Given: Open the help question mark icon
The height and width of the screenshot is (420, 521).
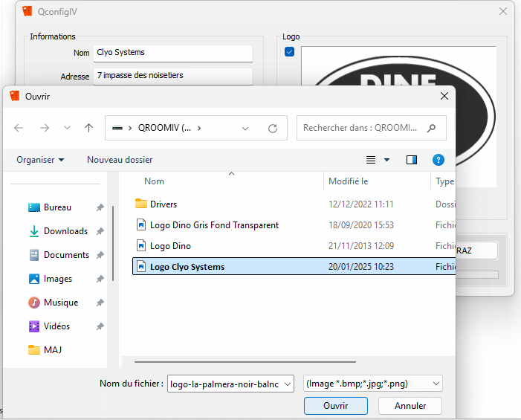Looking at the screenshot, I should (439, 160).
